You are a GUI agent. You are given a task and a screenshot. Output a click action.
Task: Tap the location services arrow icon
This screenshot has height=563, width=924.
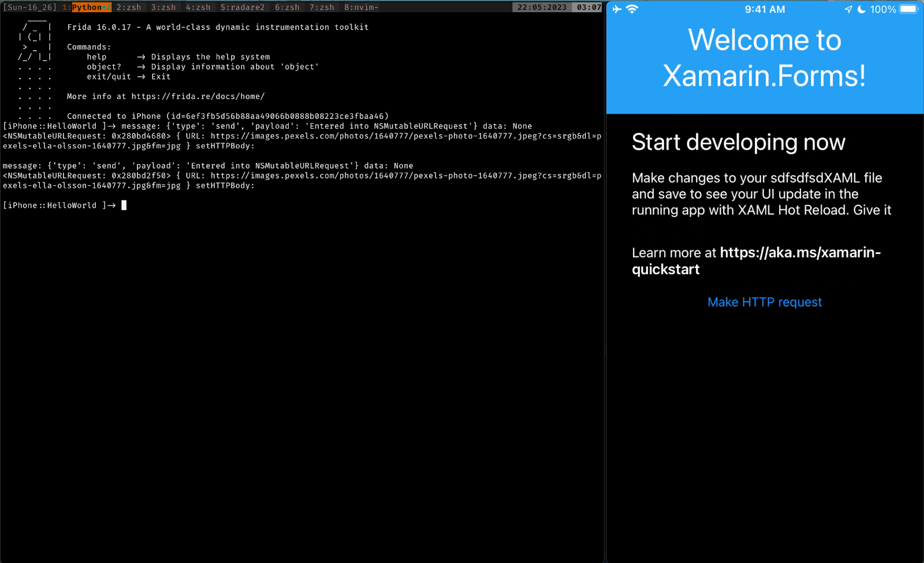coord(848,9)
